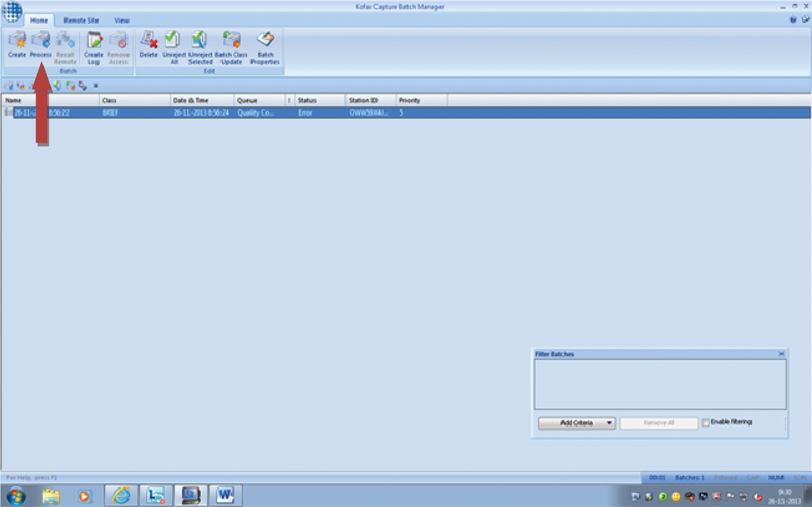Screen dimensions: 812x507
Task: Sort batches by Status column header
Action: (307, 100)
